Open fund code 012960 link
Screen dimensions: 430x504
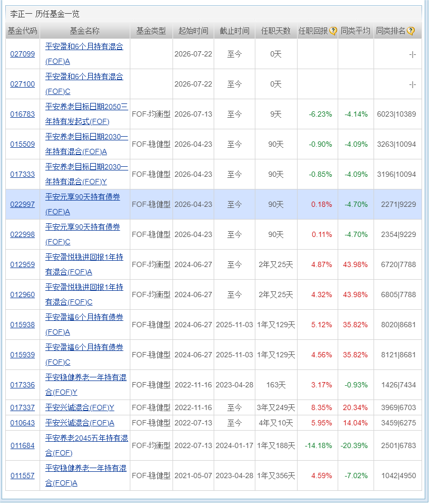[23, 295]
